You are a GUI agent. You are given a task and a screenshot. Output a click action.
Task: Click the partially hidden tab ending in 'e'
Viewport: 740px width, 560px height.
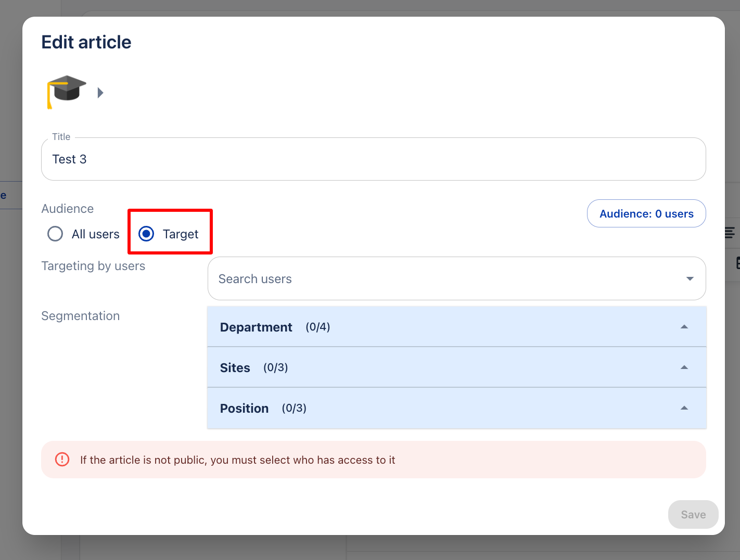(x=4, y=196)
